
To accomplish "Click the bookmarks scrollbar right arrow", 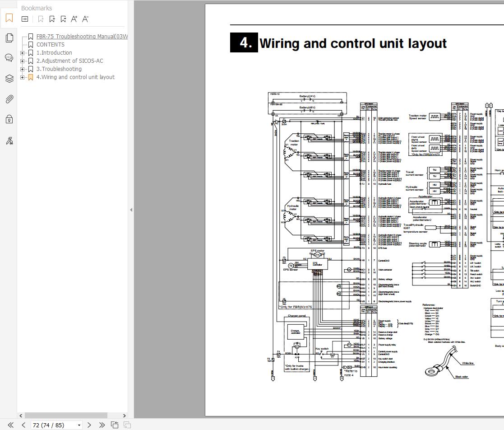I will click(x=125, y=416).
